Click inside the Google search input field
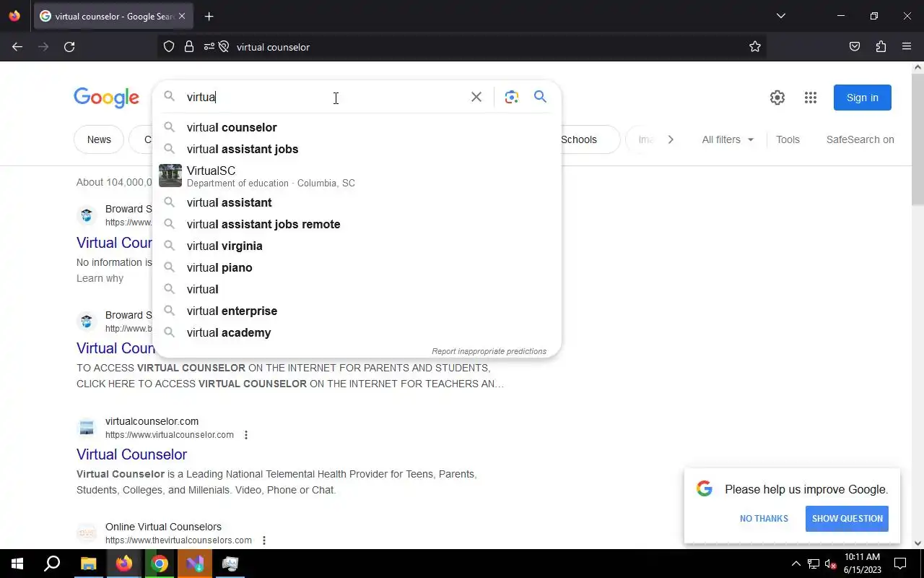The width and height of the screenshot is (924, 578). tap(325, 97)
